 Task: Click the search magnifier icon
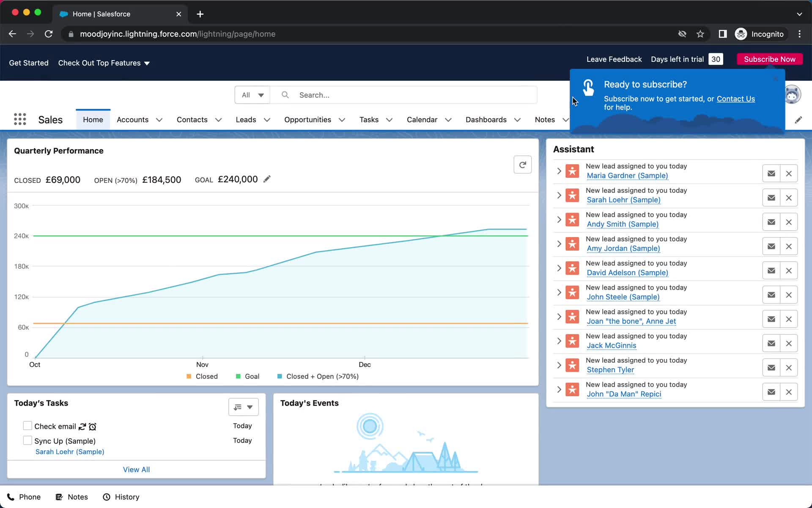click(x=285, y=95)
